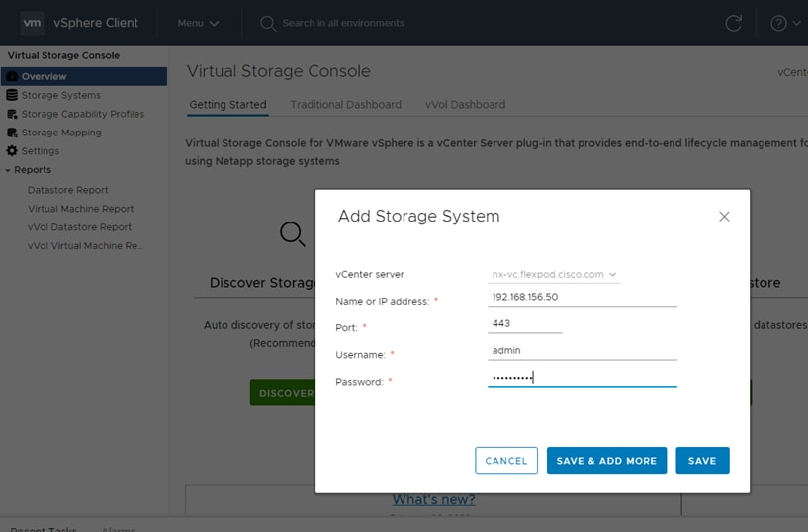Select Storage Systems in sidebar
This screenshot has width=808, height=532.
(60, 95)
